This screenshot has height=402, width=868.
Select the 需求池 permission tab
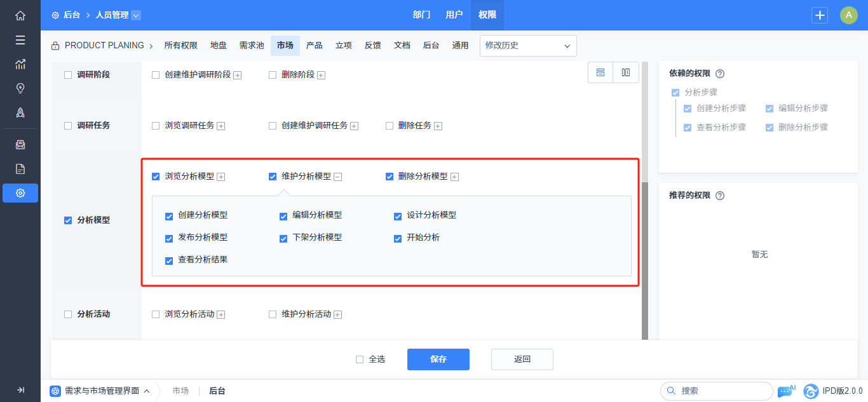252,46
